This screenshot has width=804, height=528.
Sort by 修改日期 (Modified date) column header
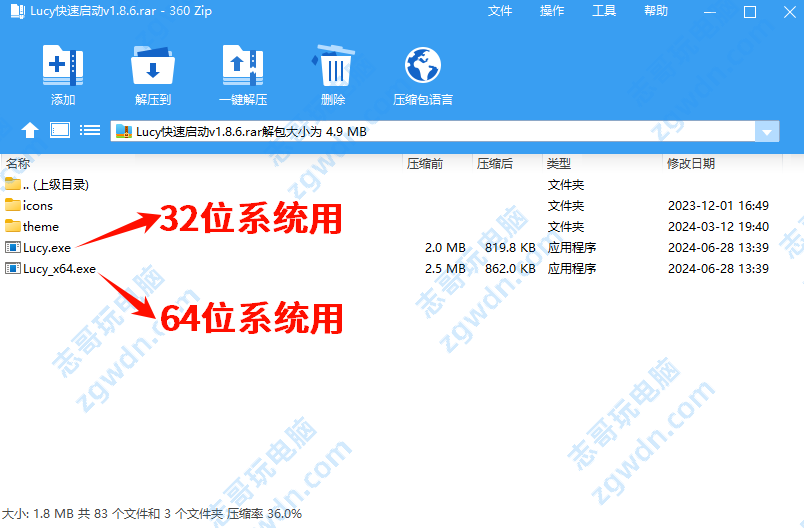(691, 163)
